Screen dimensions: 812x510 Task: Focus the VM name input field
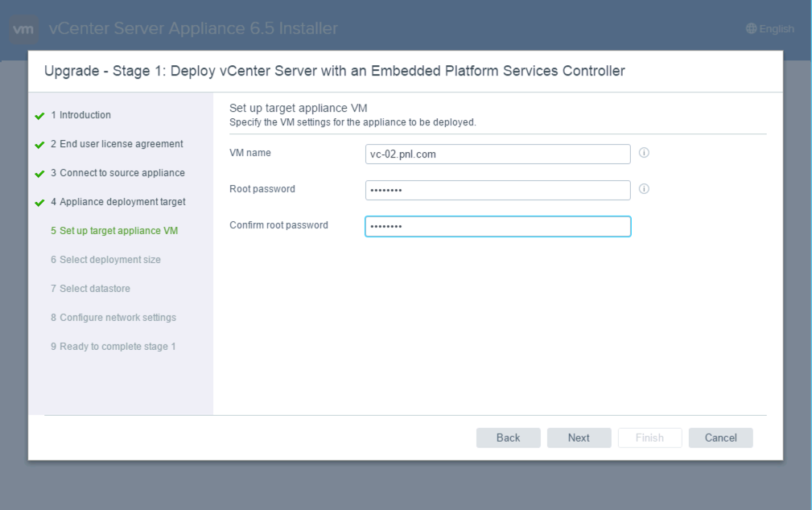coord(497,154)
